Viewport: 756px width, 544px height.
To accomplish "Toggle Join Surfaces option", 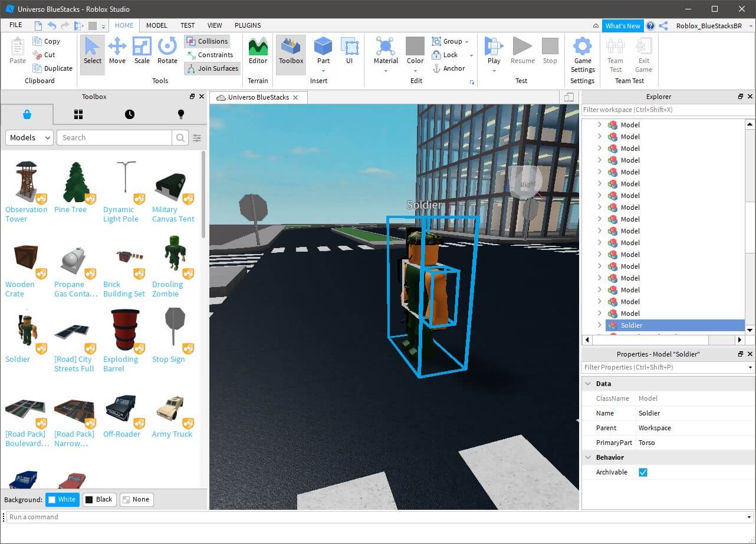I will 212,68.
